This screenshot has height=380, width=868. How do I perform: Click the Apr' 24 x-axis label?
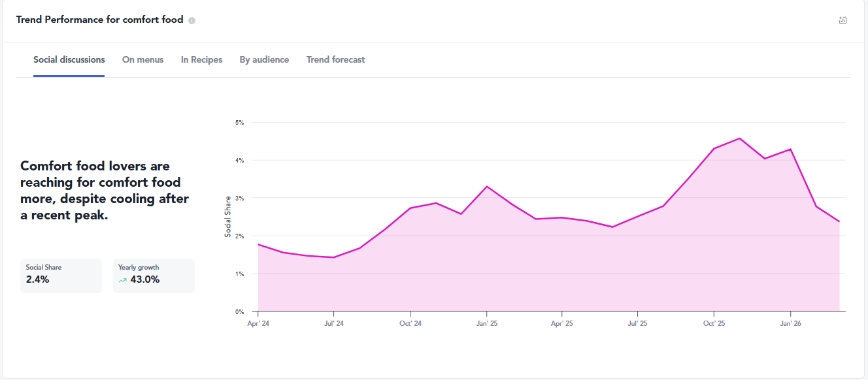[258, 323]
